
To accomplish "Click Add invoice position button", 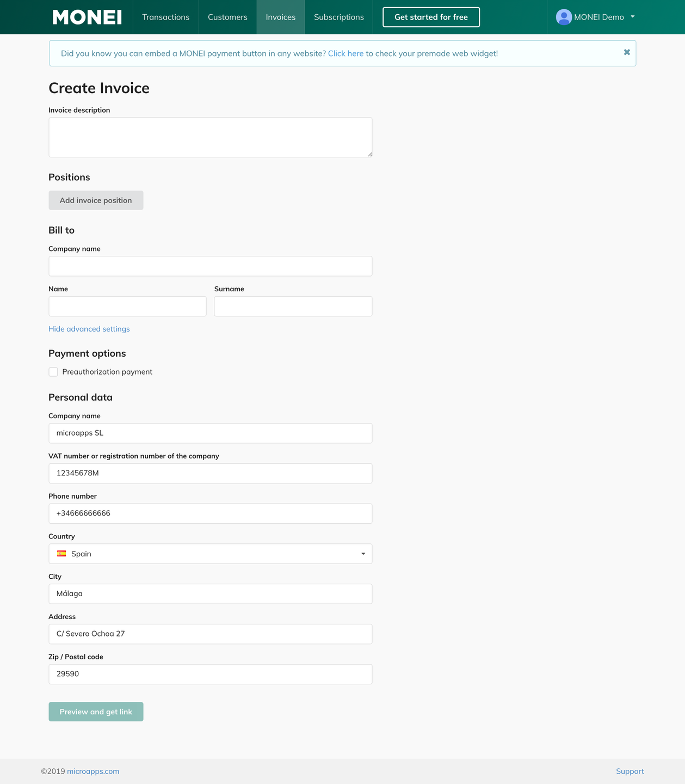I will tap(96, 200).
